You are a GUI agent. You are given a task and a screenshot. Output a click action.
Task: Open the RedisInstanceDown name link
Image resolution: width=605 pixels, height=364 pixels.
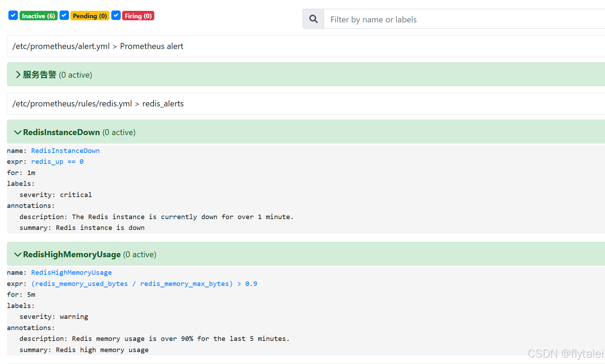pos(65,150)
